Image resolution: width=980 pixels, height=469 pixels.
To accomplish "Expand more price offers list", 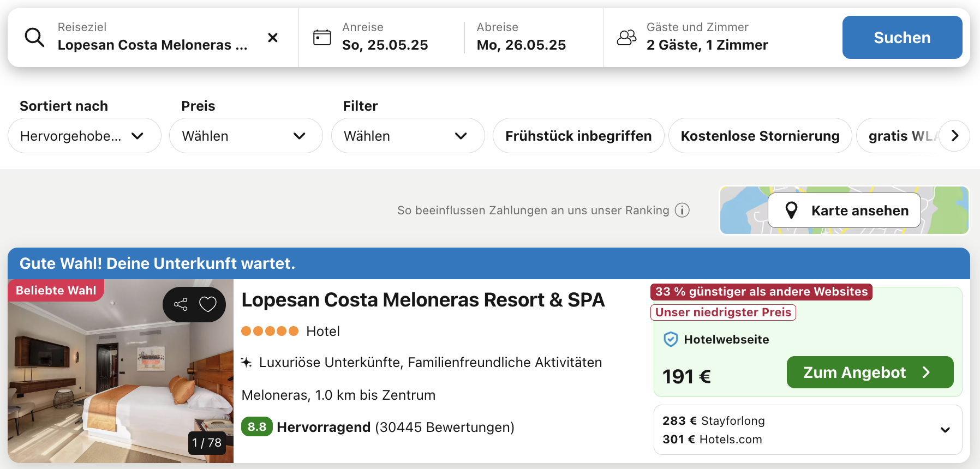I will (x=945, y=430).
